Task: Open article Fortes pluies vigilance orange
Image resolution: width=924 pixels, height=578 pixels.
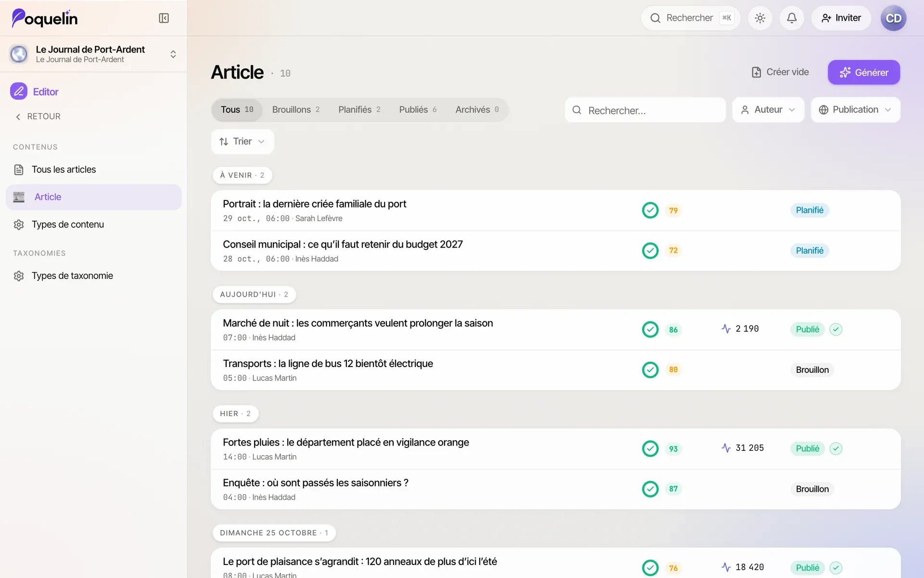Action: point(346,442)
